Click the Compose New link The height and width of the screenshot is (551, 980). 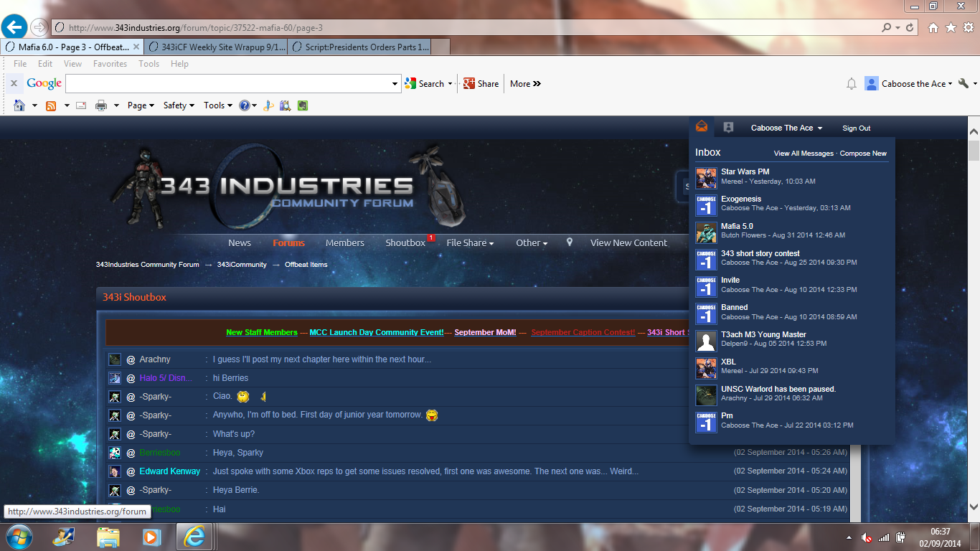click(863, 154)
